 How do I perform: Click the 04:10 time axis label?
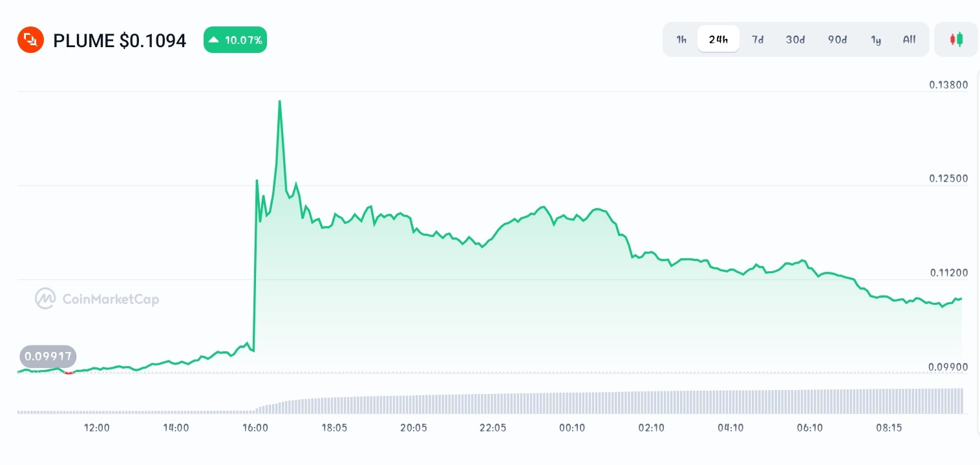tap(730, 428)
